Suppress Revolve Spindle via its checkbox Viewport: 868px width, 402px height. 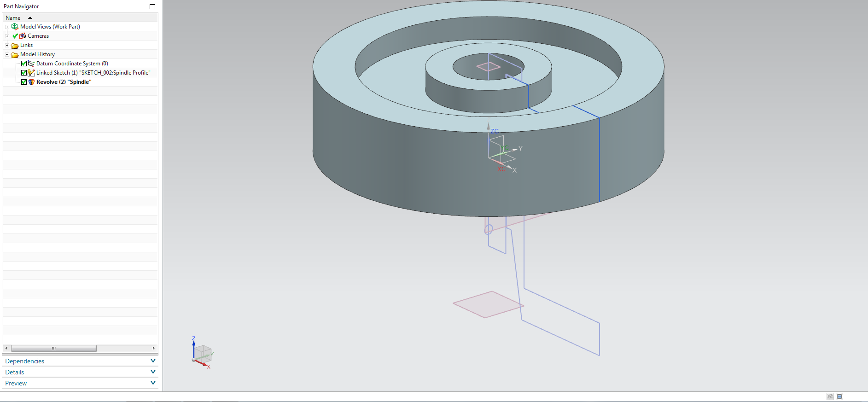(24, 82)
